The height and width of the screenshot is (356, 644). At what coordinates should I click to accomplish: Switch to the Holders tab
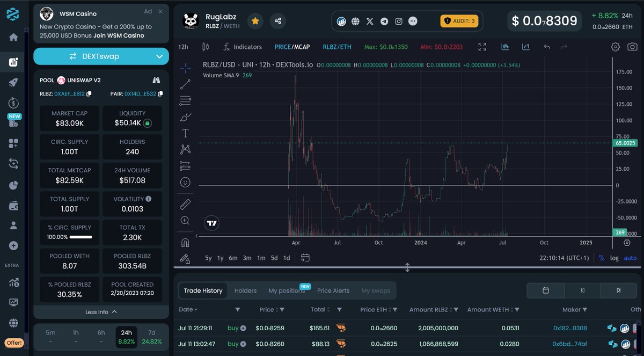point(245,290)
